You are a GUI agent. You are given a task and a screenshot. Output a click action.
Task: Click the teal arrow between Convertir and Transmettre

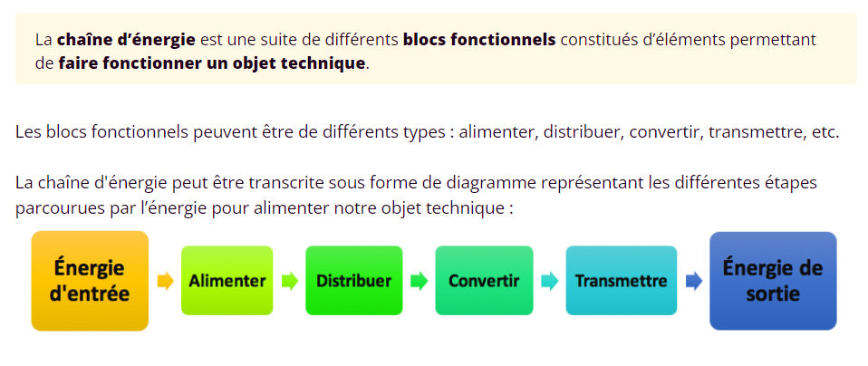click(x=549, y=281)
